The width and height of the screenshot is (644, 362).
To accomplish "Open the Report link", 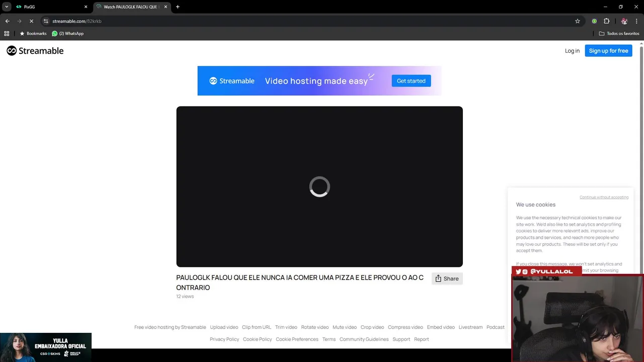I will coord(422,339).
